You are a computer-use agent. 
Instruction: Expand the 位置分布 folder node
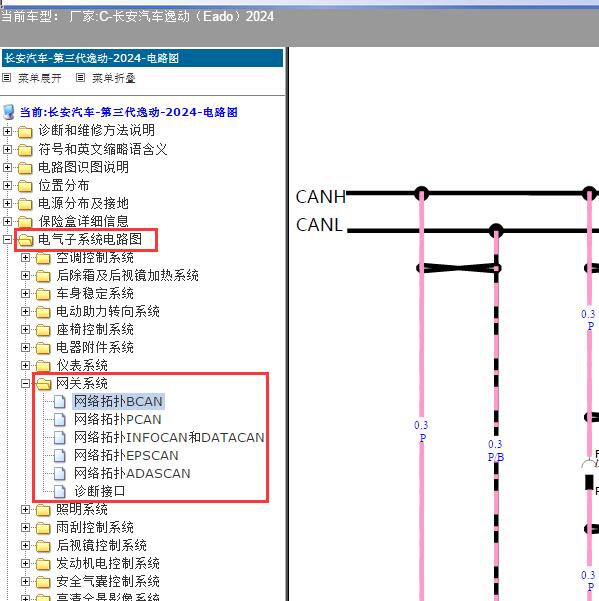(7, 186)
